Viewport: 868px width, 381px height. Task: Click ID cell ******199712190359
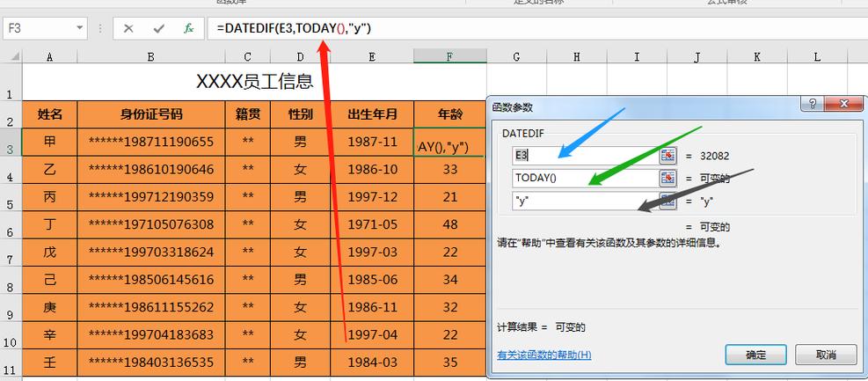point(151,197)
